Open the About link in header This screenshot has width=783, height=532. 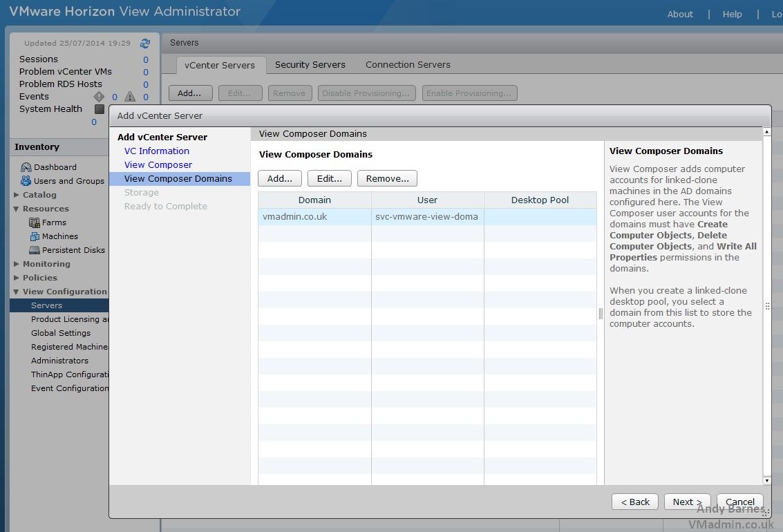(x=680, y=14)
